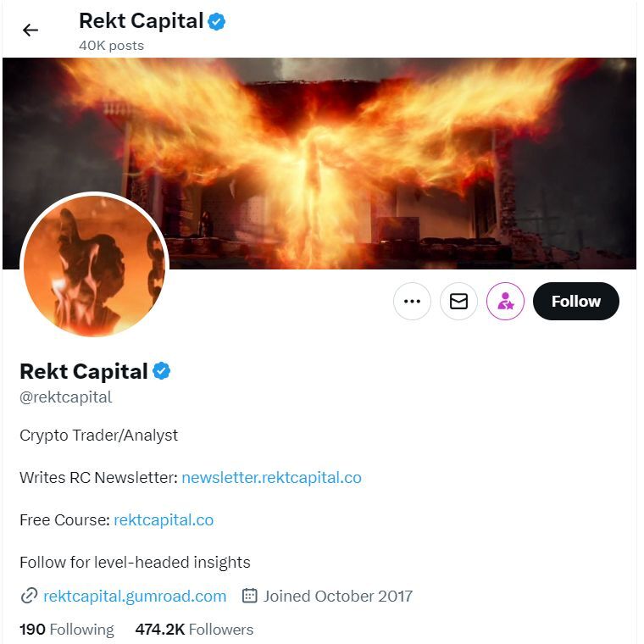Open the round profile avatar picture
The image size is (644, 644).
94,266
